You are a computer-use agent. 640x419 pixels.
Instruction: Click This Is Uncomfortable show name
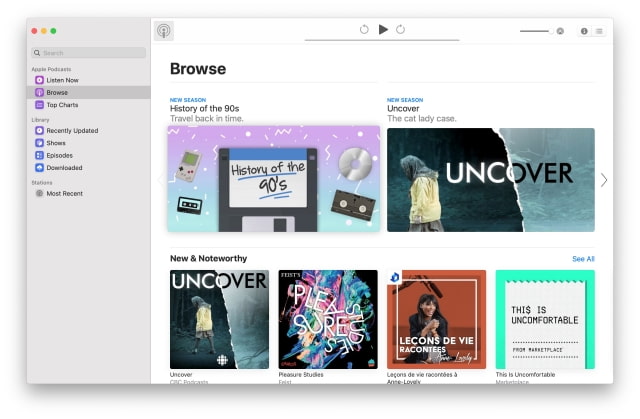pyautogui.click(x=525, y=375)
